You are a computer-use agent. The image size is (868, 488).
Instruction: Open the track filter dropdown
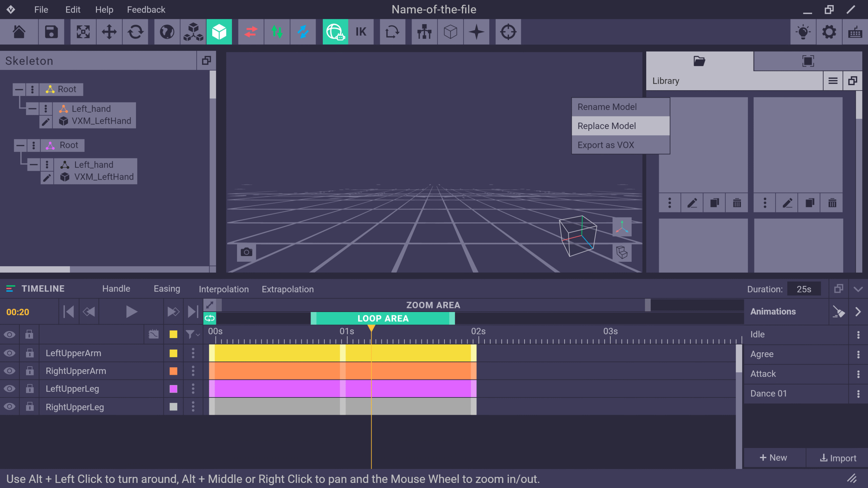192,334
